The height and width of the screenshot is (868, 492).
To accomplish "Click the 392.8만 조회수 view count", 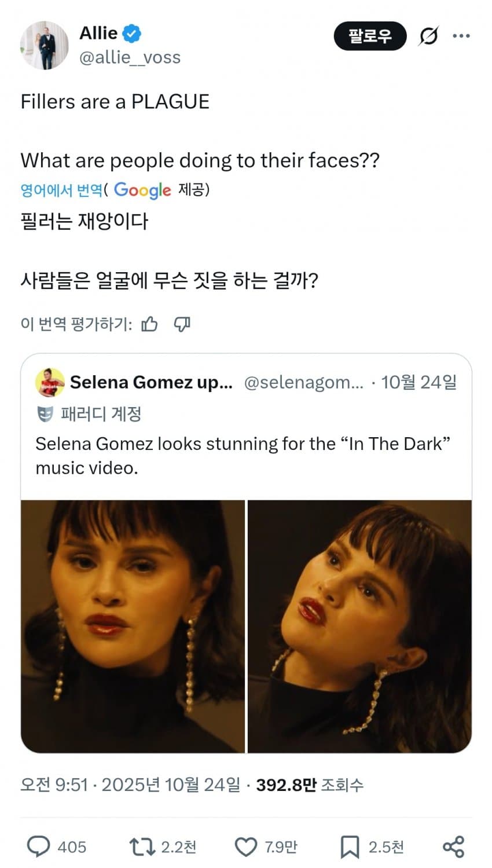I will tap(310, 785).
